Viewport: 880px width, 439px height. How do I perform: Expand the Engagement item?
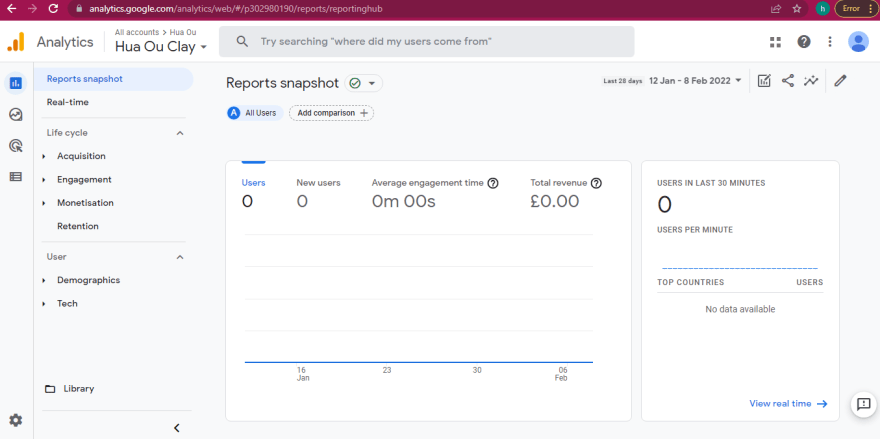(84, 180)
